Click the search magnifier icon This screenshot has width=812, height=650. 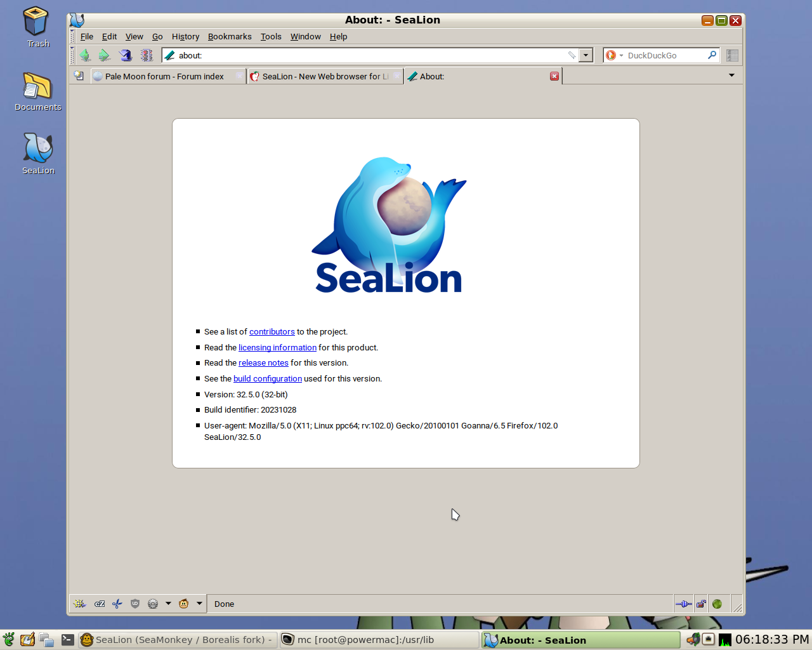tap(712, 55)
